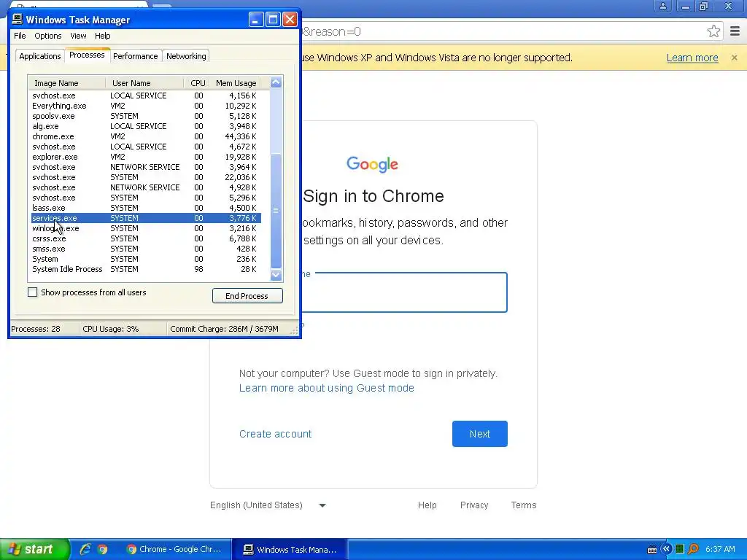Viewport: 747px width, 560px height.
Task: Sort processes by Image Name column
Action: coord(66,83)
